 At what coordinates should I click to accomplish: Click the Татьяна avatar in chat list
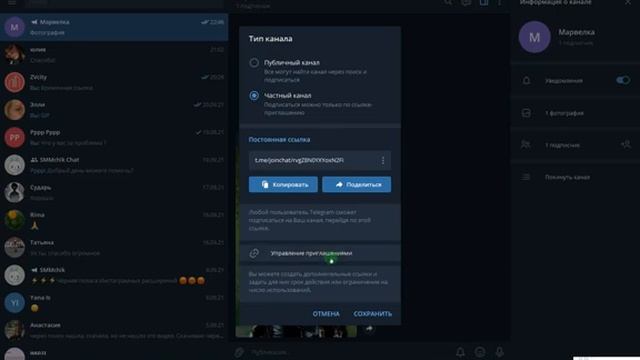pos(14,248)
